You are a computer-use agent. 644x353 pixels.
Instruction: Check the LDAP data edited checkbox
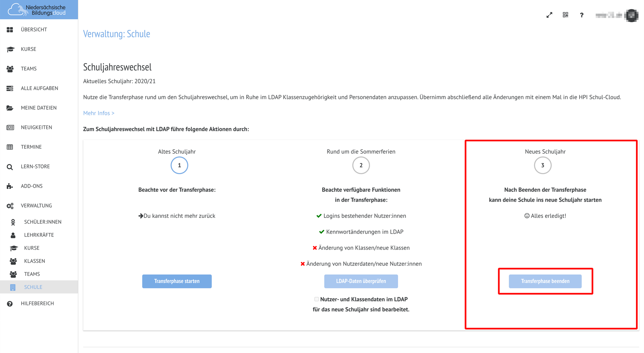[x=317, y=299]
